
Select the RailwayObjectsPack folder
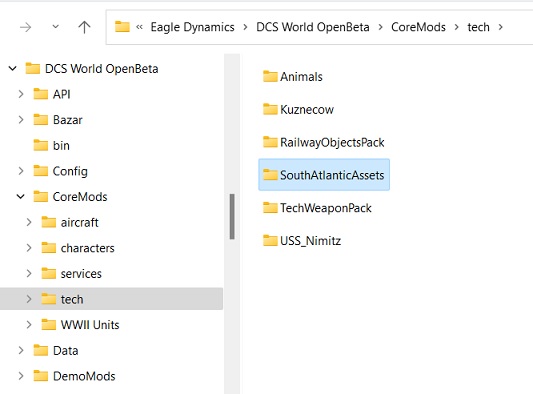(x=324, y=142)
